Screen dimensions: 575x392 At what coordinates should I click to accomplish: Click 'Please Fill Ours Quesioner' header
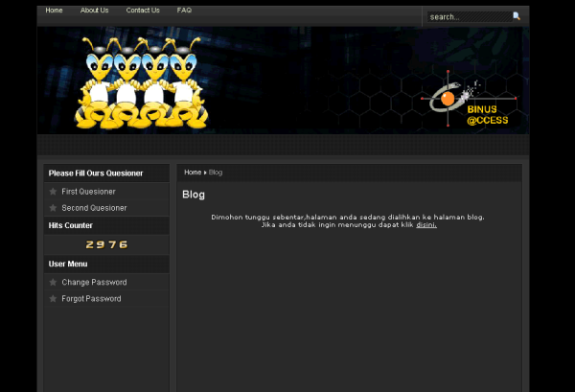tap(96, 173)
